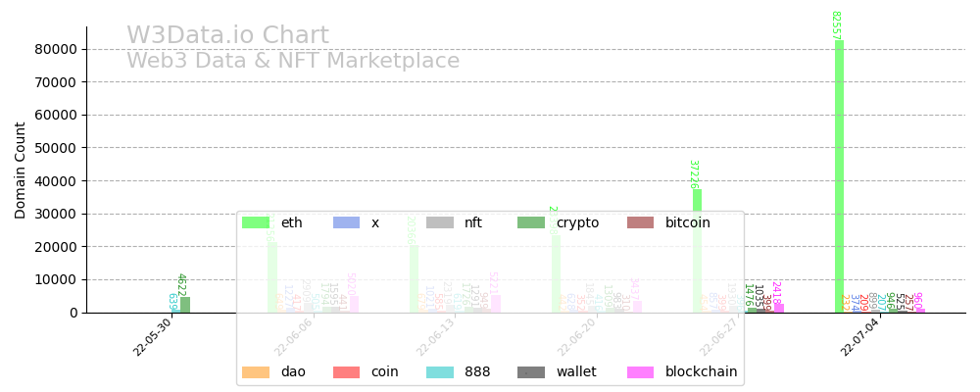The image size is (980, 392).
Task: Select the nft legend swatch
Action: coord(440,222)
